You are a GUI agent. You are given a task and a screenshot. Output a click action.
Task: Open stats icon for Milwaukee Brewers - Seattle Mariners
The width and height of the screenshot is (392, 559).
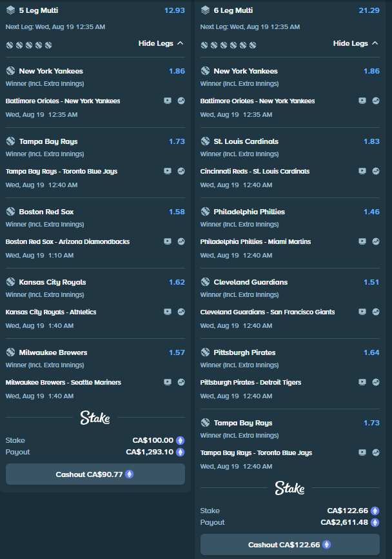coord(181,382)
